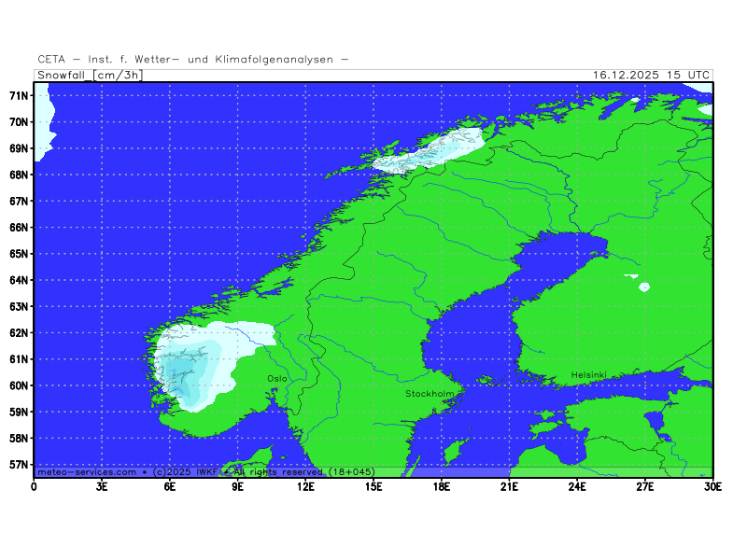Click the 24E longitude label
The height and width of the screenshot is (560, 747).
coord(577,485)
